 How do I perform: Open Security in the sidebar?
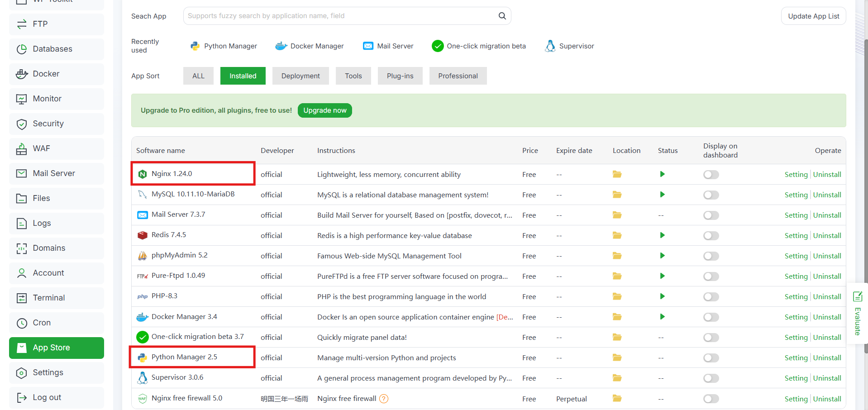tap(57, 124)
